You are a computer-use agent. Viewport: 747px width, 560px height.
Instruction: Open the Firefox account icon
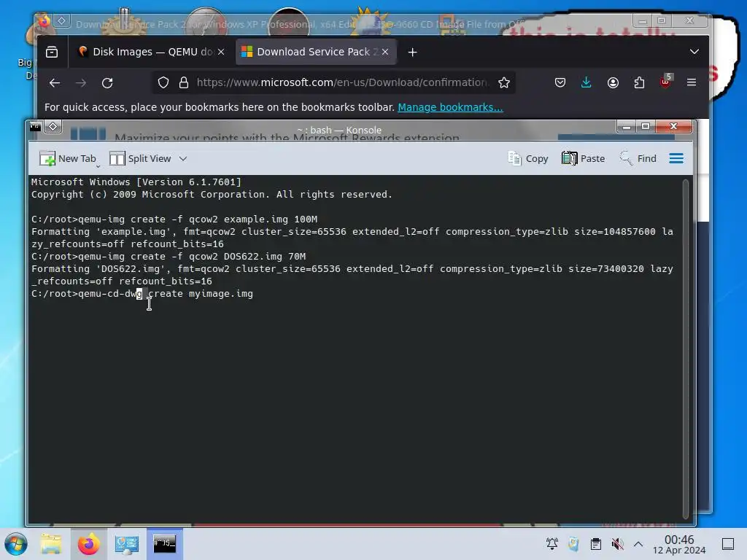pos(613,83)
